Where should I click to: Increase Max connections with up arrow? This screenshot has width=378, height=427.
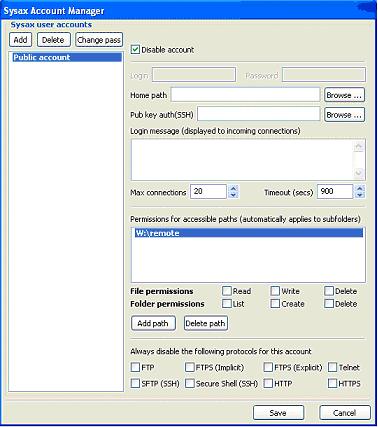click(233, 188)
